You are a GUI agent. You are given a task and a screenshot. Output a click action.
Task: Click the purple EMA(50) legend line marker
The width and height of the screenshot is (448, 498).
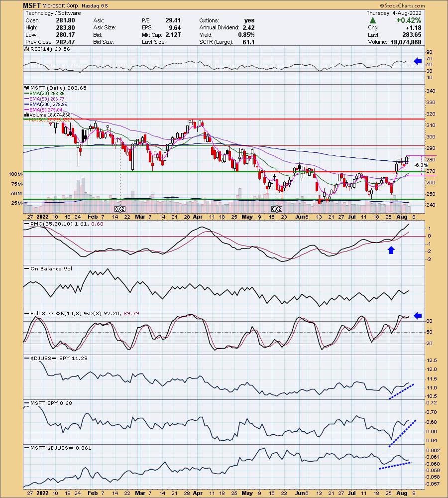point(27,99)
